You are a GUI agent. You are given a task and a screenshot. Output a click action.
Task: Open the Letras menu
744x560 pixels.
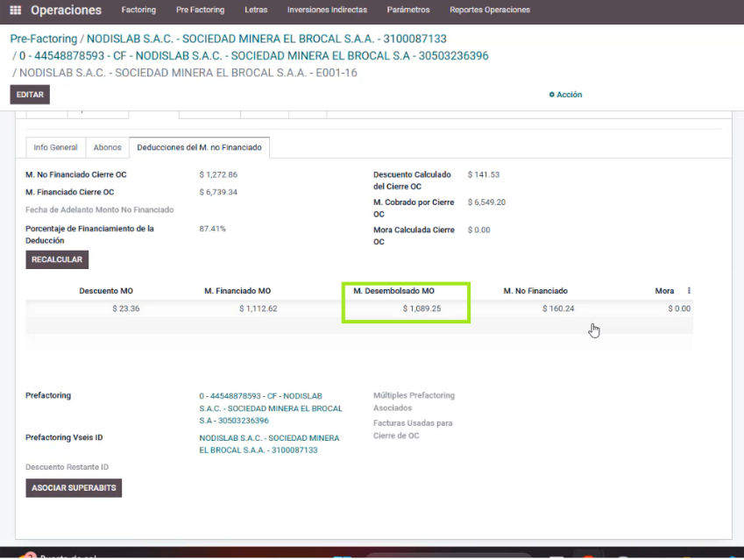[x=256, y=11]
